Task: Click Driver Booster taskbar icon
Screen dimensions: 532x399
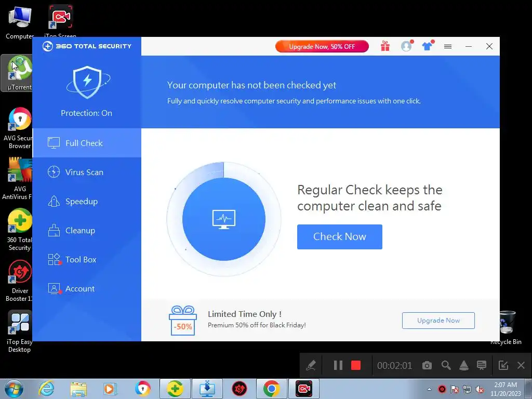Action: click(x=239, y=389)
